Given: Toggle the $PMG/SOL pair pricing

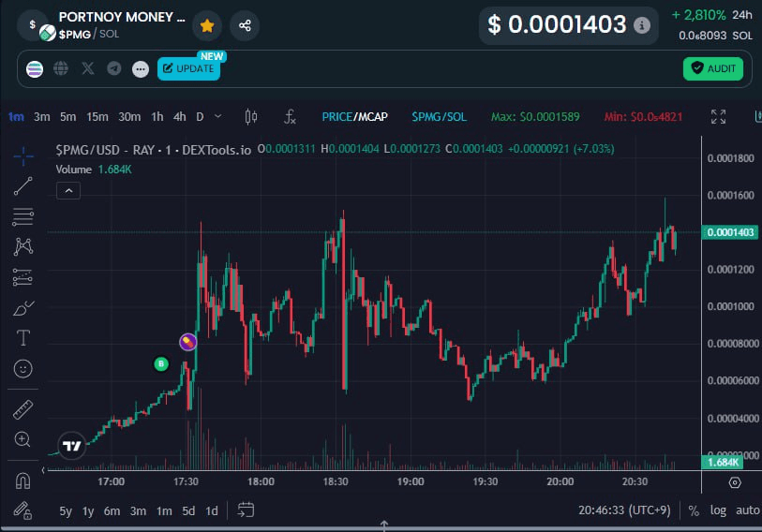Looking at the screenshot, I should tap(439, 116).
